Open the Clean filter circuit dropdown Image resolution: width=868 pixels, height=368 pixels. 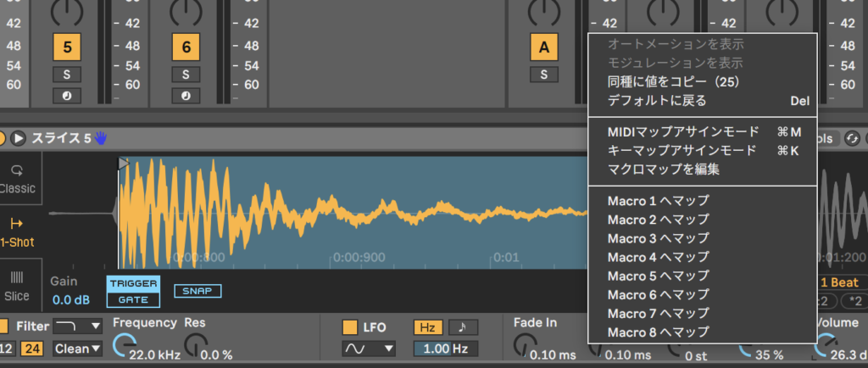[x=77, y=348]
